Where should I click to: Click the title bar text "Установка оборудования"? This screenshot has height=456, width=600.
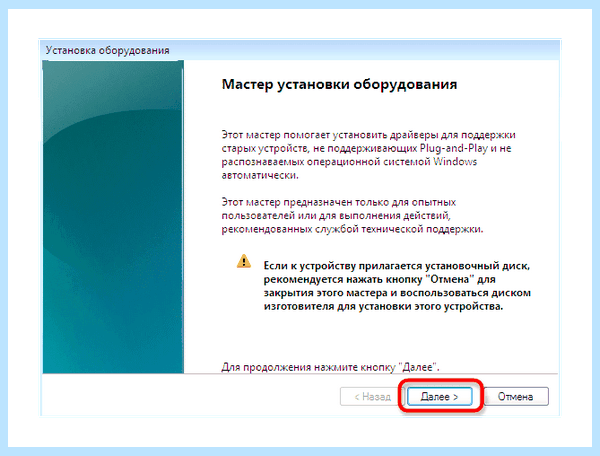(x=108, y=50)
